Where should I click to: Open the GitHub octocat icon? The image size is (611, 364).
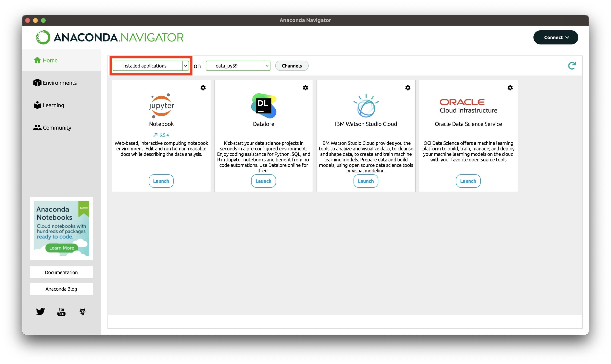coord(82,311)
